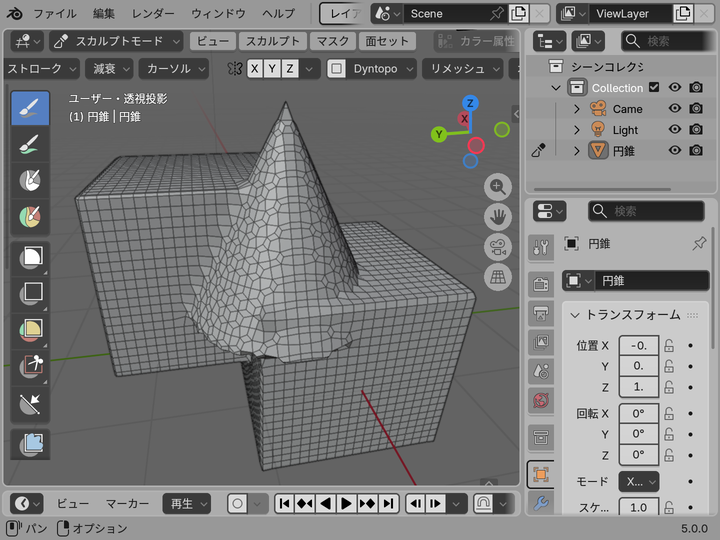
Task: Click the Blender logo menu icon
Action: coord(15,14)
